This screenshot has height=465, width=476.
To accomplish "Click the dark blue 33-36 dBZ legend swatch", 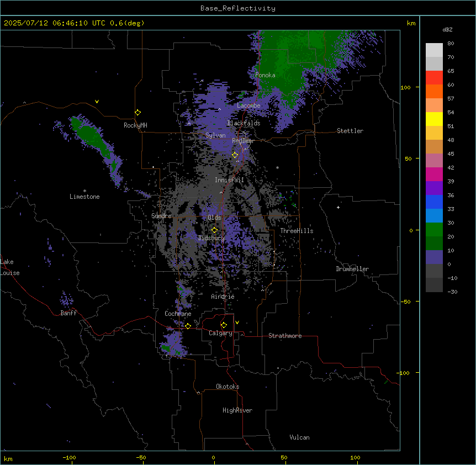I will [x=434, y=202].
